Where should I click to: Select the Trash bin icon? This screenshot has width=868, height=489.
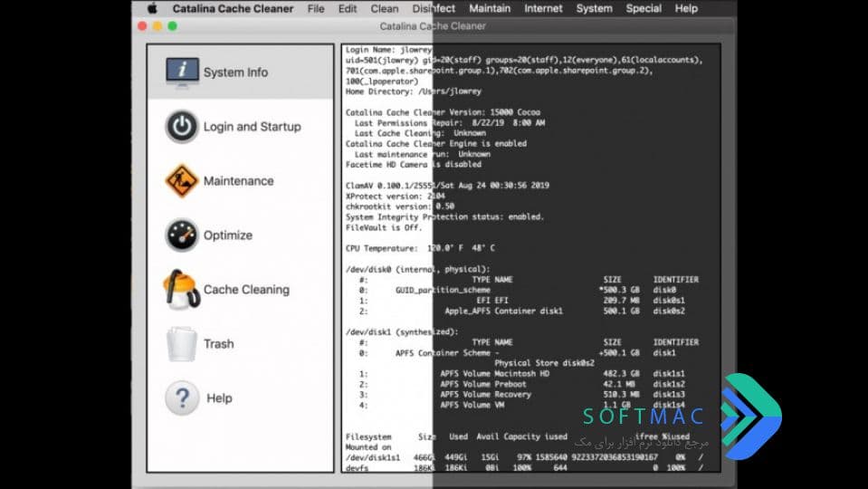(182, 344)
